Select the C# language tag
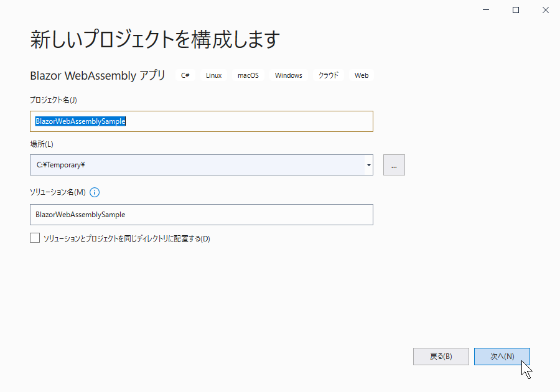The image size is (560, 392). click(x=185, y=75)
